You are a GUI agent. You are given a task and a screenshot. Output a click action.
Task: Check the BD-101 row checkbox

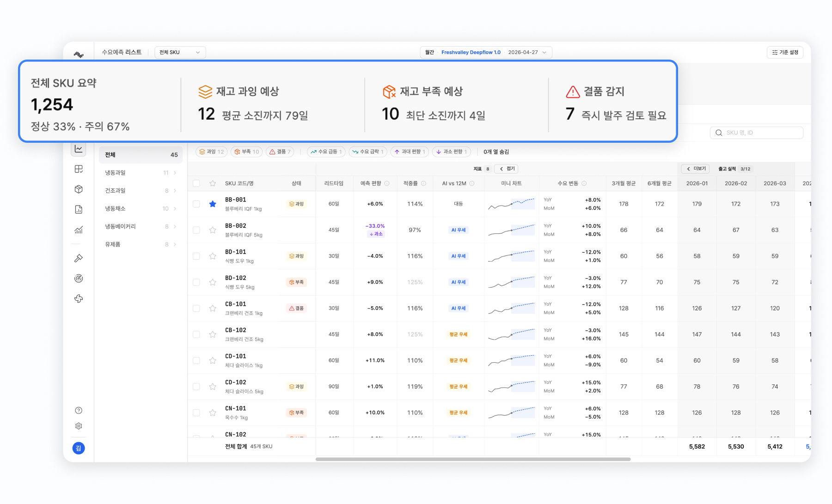coord(196,256)
